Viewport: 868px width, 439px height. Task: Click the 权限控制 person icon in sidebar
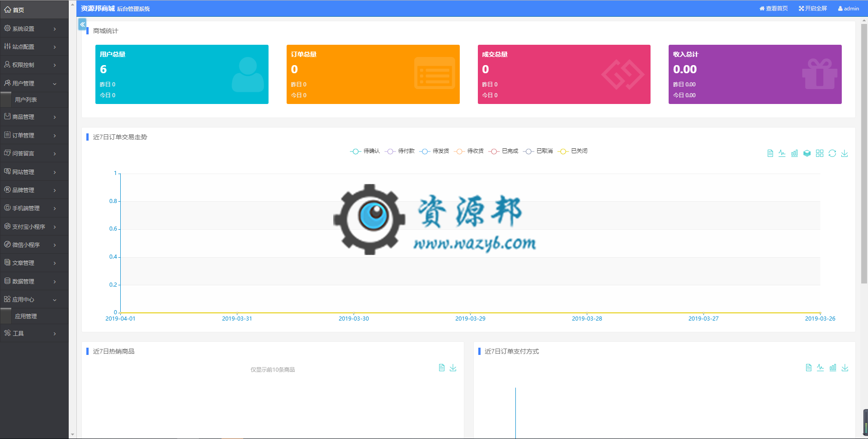[x=7, y=65]
